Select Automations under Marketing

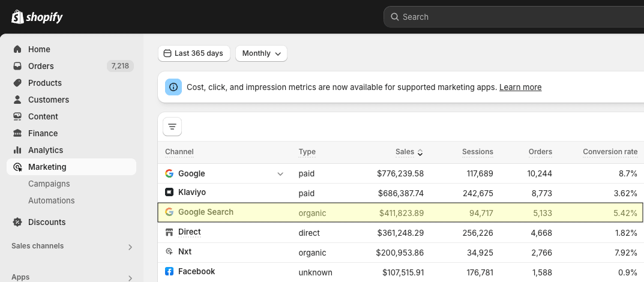[x=52, y=201]
